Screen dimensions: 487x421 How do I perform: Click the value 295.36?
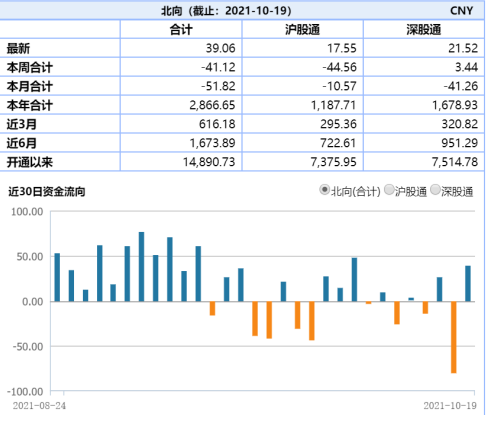(x=338, y=124)
